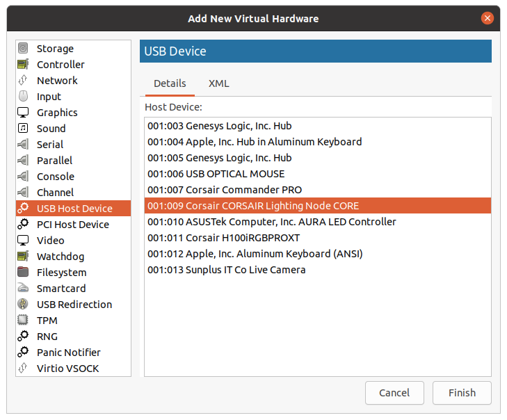Select the Graphics monitor icon
Viewport: 507px width, 420px height.
point(24,113)
